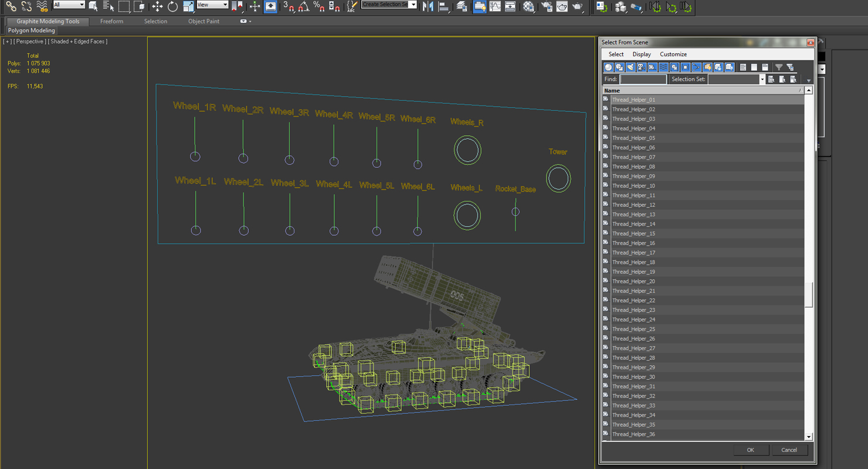Switch to the Object Paint tab
868x469 pixels.
click(204, 21)
